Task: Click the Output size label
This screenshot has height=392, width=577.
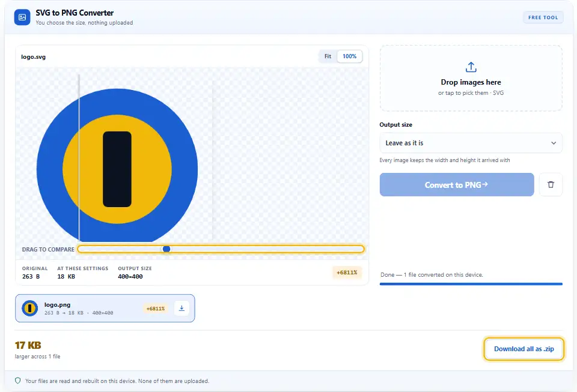Action: pos(395,124)
